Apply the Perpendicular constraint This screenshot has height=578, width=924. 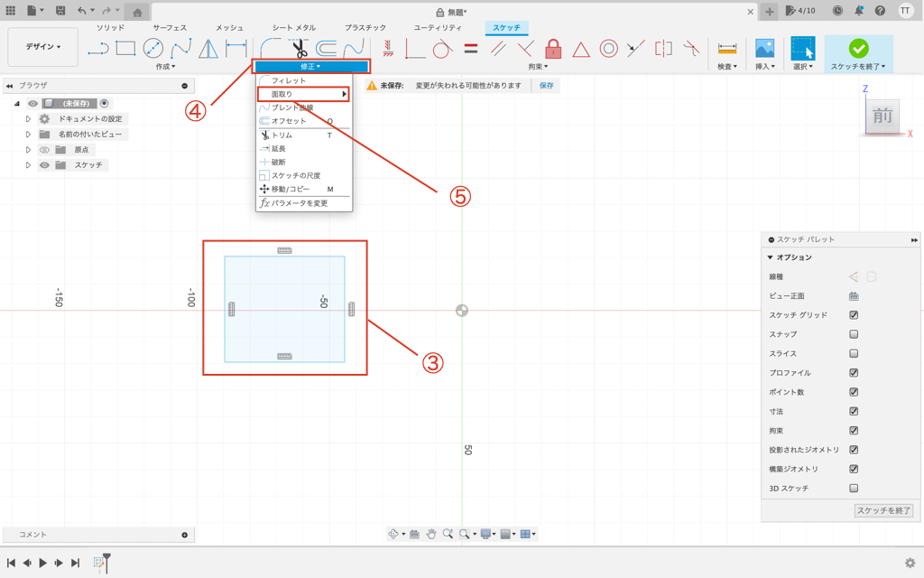[525, 49]
